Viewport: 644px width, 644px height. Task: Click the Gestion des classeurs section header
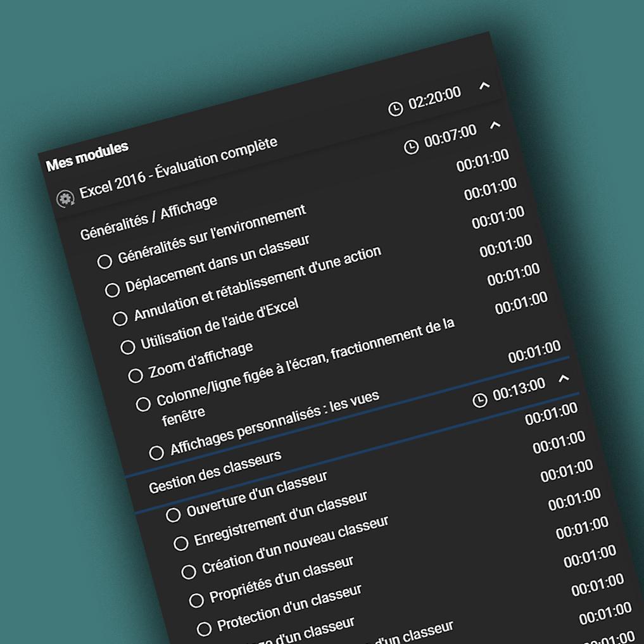[215, 472]
